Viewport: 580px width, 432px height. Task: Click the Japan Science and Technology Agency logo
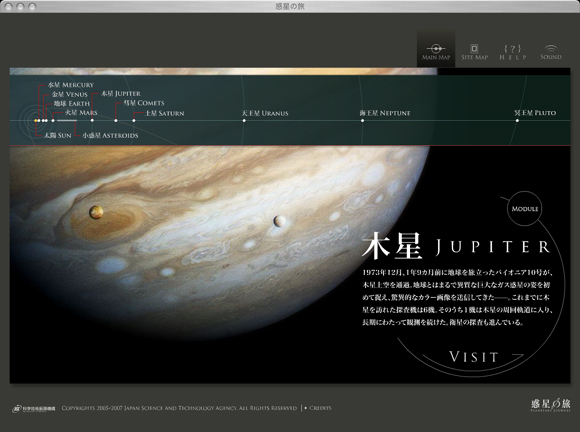[x=34, y=409]
